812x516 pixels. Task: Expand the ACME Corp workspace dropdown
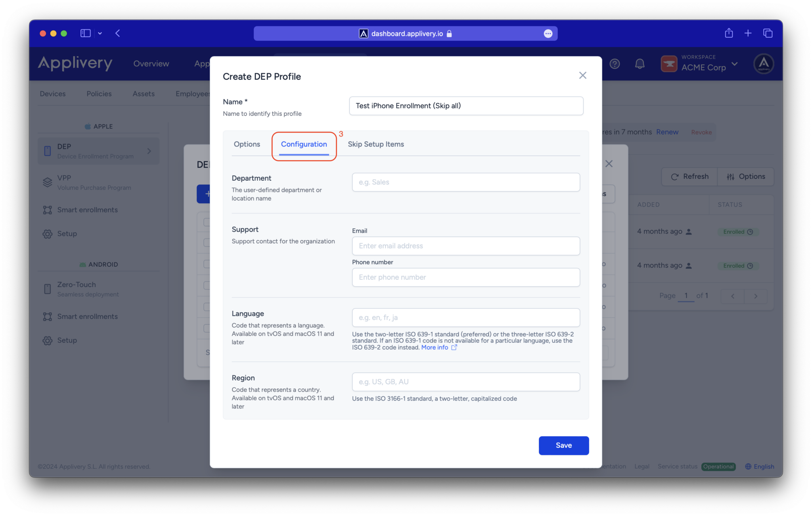coord(735,64)
